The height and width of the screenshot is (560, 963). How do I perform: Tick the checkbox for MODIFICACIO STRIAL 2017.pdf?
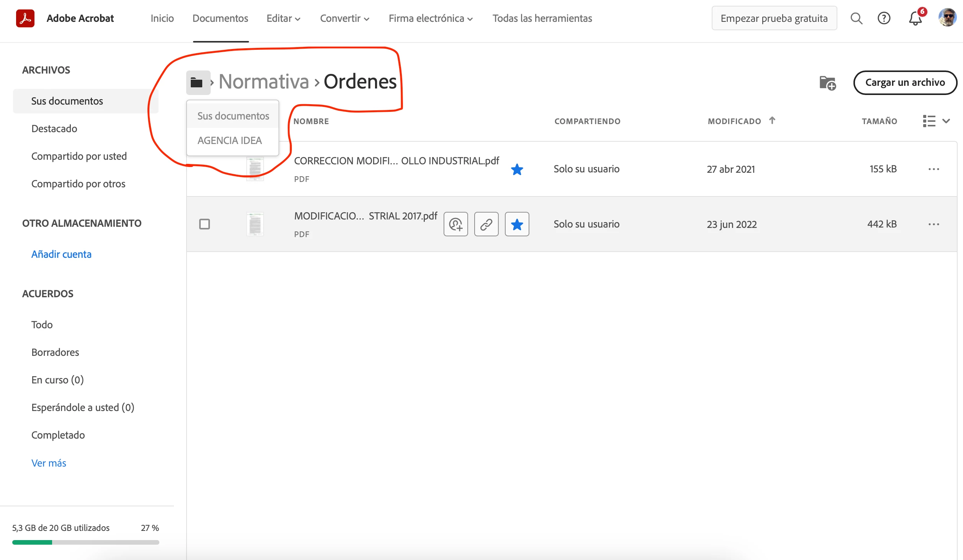[205, 224]
